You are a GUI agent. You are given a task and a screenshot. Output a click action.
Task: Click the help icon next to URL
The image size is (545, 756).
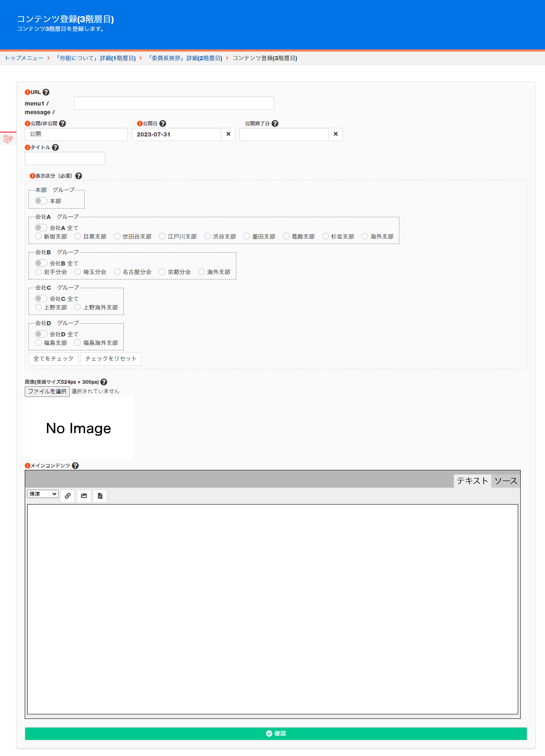pos(46,92)
